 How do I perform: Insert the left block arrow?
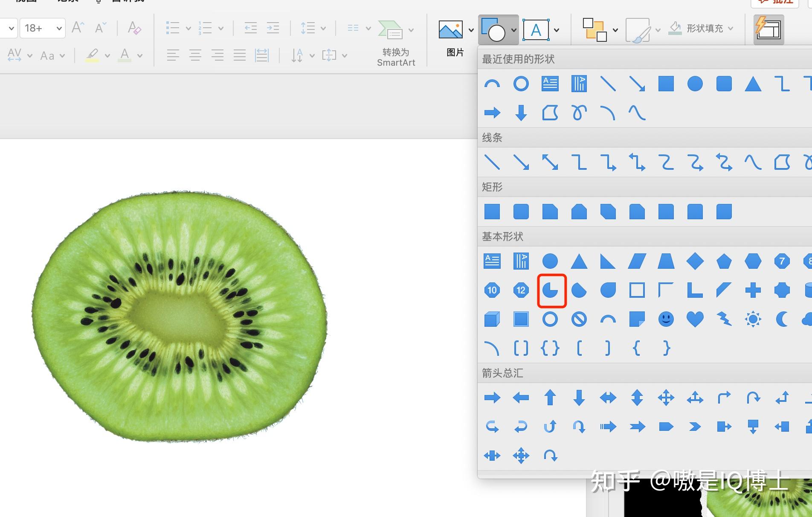(521, 398)
